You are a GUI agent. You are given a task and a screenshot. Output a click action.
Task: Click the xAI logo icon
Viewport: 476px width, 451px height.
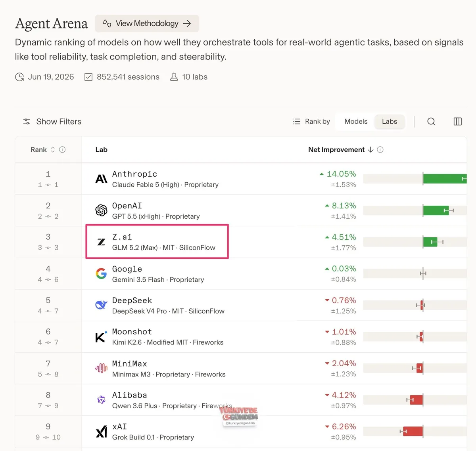101,432
